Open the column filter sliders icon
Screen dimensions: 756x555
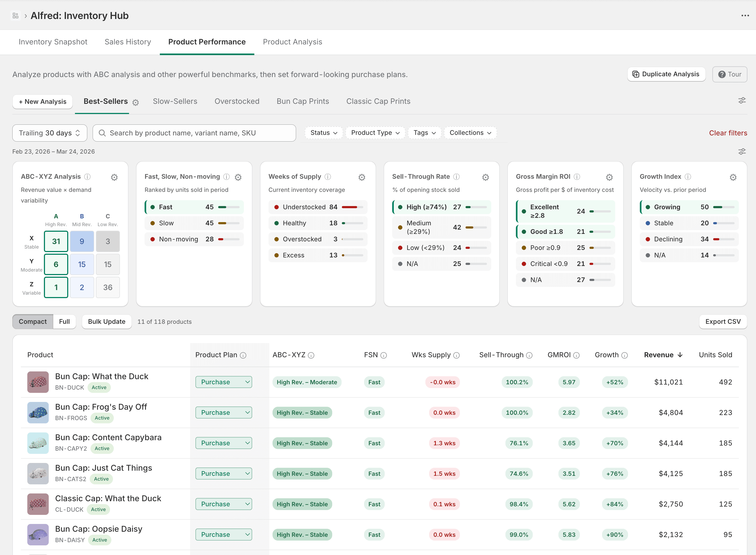click(x=742, y=151)
